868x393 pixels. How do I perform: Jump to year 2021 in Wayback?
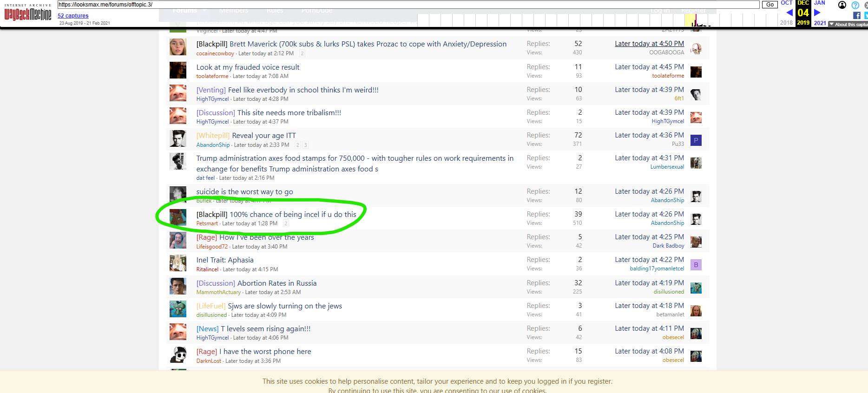(x=820, y=23)
